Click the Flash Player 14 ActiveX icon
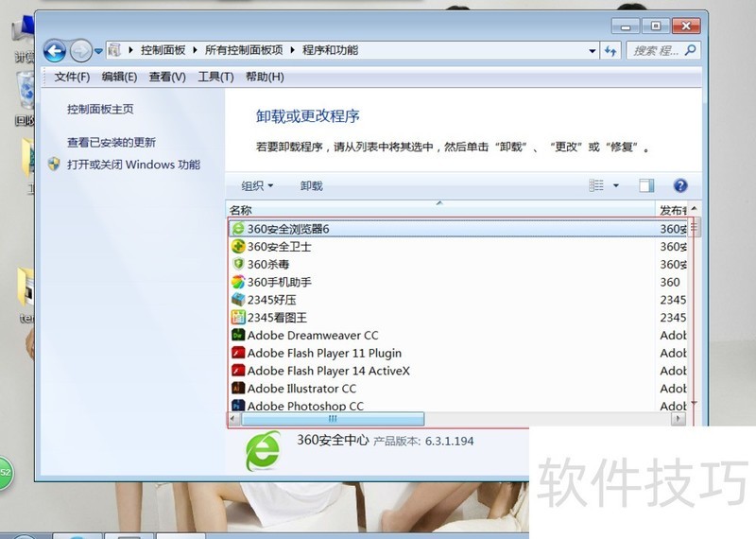Image resolution: width=756 pixels, height=539 pixels. (238, 370)
